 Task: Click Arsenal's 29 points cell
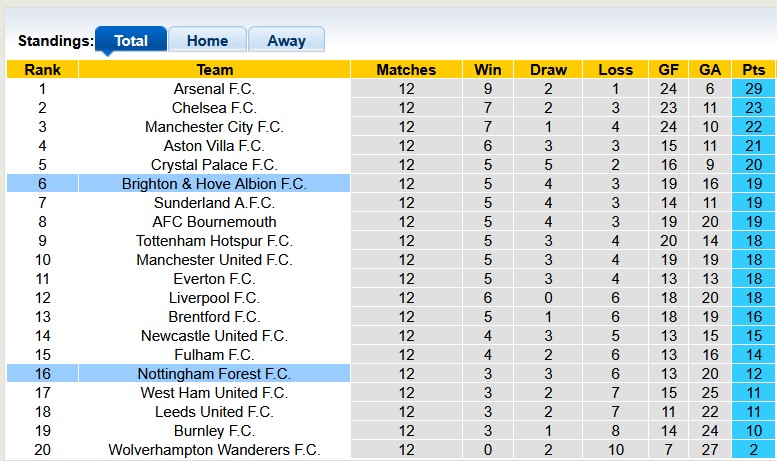click(753, 89)
